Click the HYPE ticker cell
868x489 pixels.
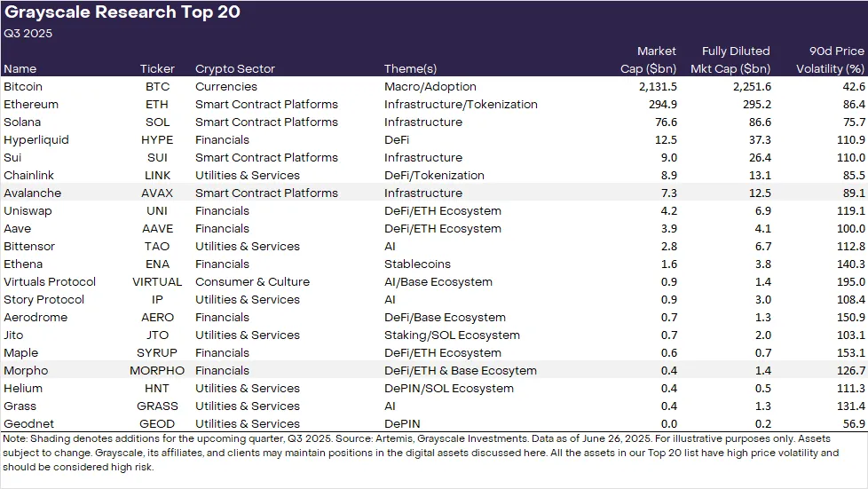157,139
